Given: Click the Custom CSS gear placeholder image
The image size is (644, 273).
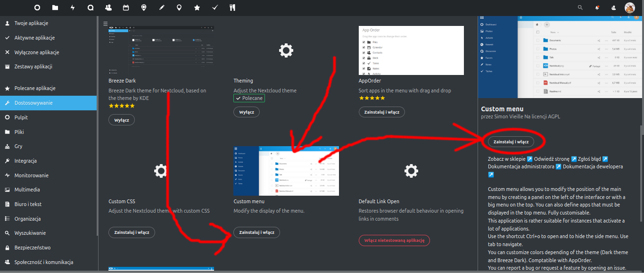Looking at the screenshot, I should [161, 171].
